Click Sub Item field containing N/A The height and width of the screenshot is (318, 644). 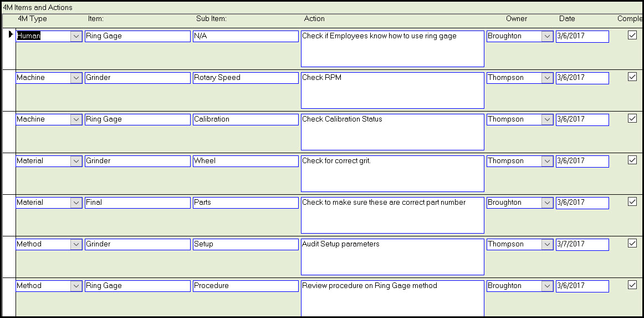click(246, 36)
